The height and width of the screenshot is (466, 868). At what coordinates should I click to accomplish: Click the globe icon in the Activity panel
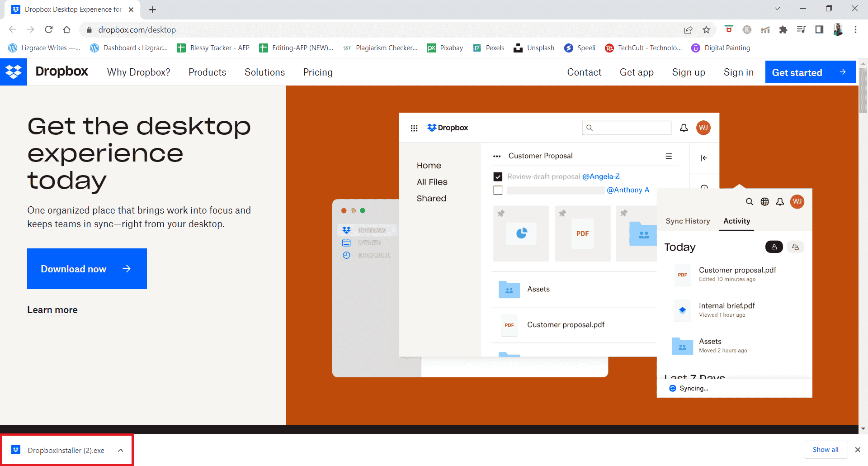[x=764, y=202]
